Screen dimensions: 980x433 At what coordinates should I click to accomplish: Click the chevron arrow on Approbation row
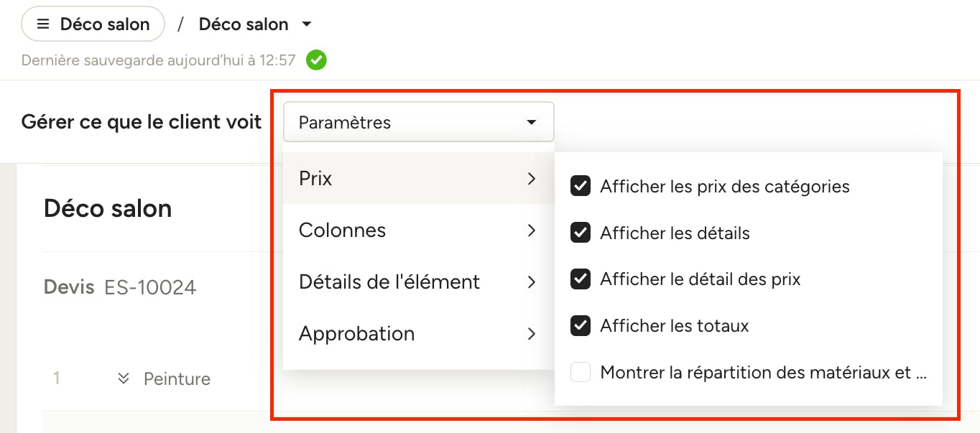pos(531,334)
